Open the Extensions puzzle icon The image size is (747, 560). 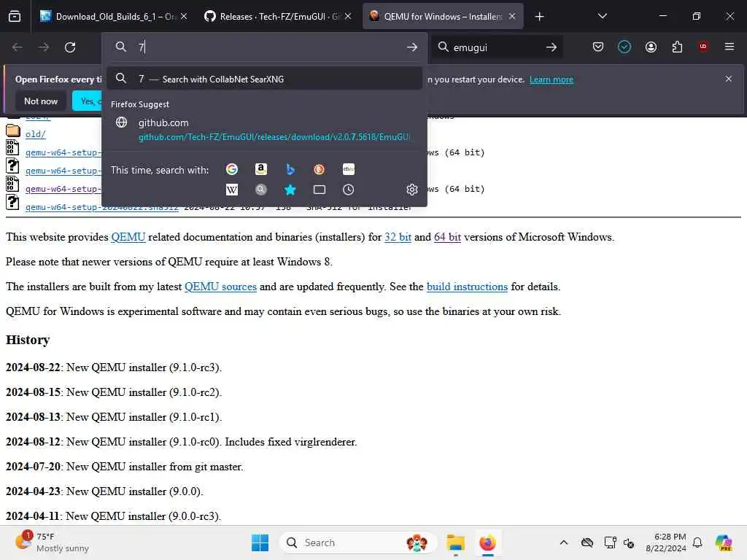coord(677,47)
